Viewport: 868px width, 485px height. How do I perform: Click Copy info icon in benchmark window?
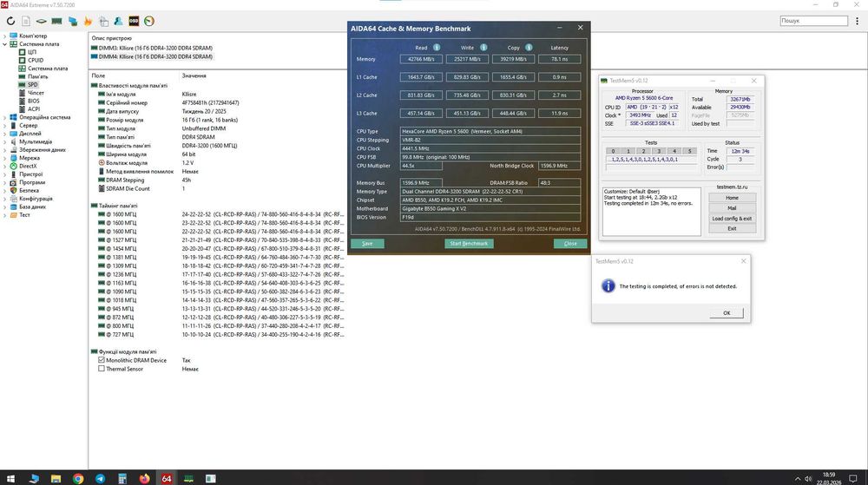529,48
